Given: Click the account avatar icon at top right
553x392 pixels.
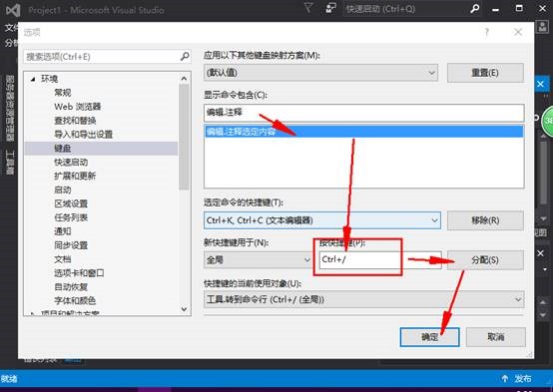Looking at the screenshot, I should point(542,27).
